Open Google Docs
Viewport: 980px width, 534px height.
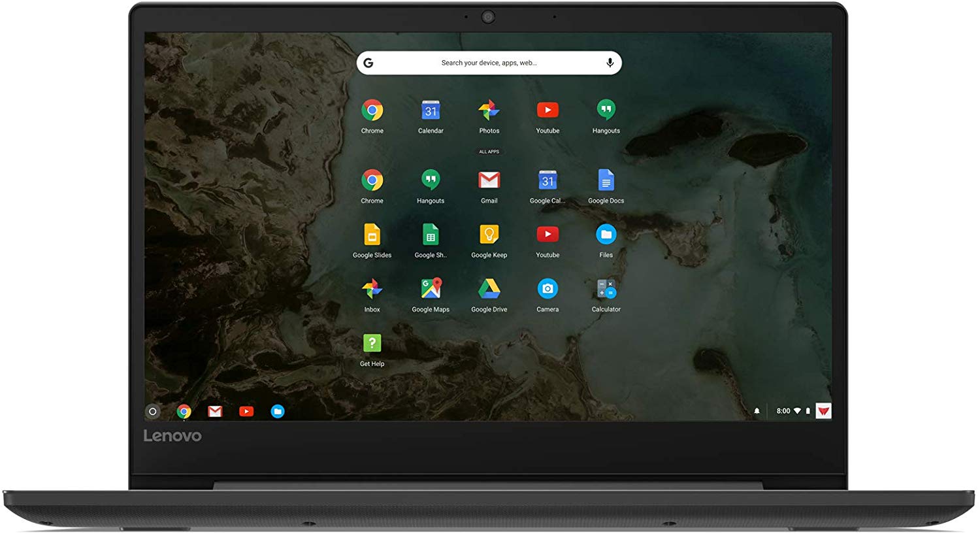coord(606,180)
